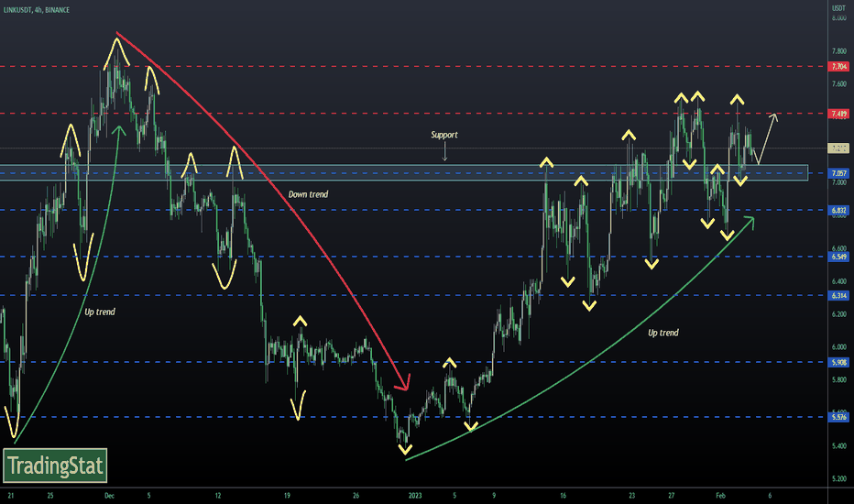Select the blue 6.832 price level label

click(838, 211)
